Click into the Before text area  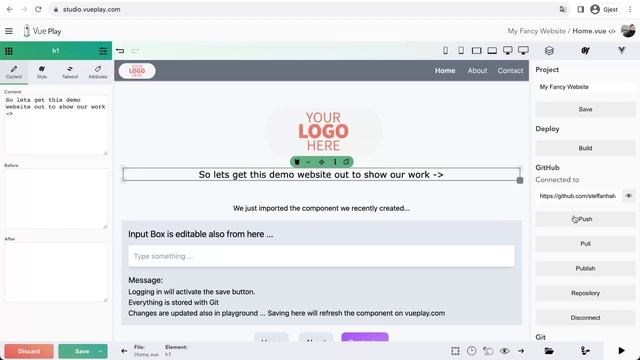click(56, 199)
